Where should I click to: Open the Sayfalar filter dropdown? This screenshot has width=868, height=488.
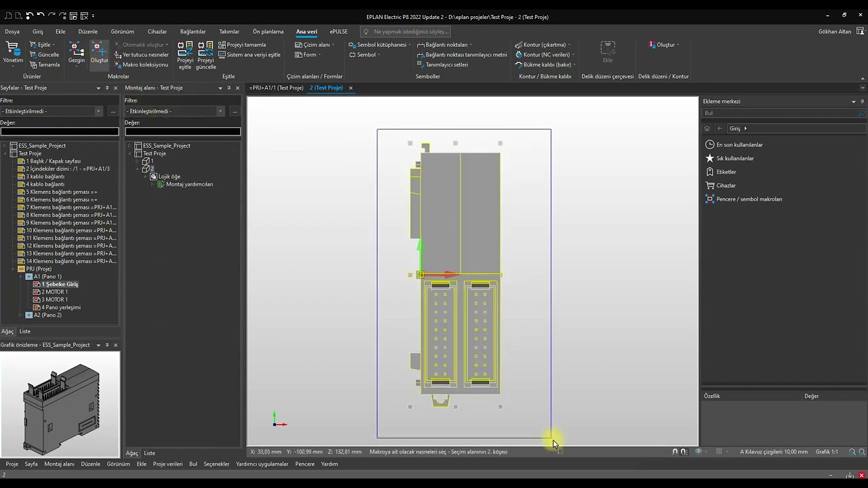[x=98, y=111]
